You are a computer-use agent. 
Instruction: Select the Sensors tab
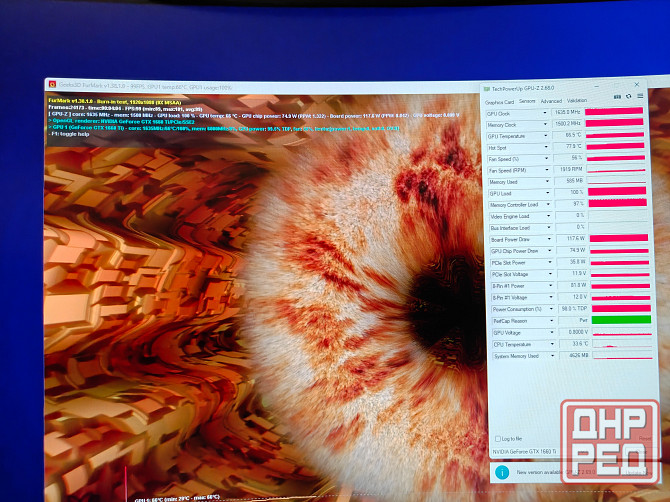[x=526, y=101]
